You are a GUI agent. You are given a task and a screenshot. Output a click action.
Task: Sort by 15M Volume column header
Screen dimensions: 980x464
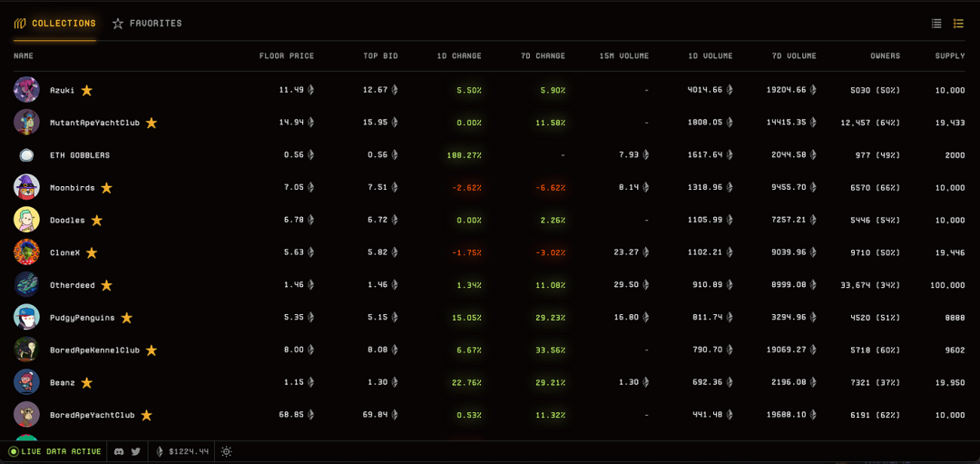coord(624,56)
